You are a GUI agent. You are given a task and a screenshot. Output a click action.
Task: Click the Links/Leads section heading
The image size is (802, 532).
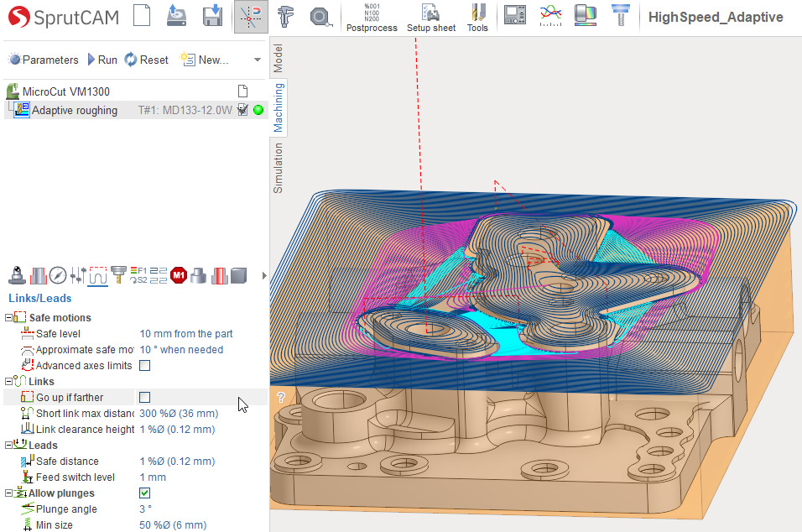pyautogui.click(x=40, y=298)
